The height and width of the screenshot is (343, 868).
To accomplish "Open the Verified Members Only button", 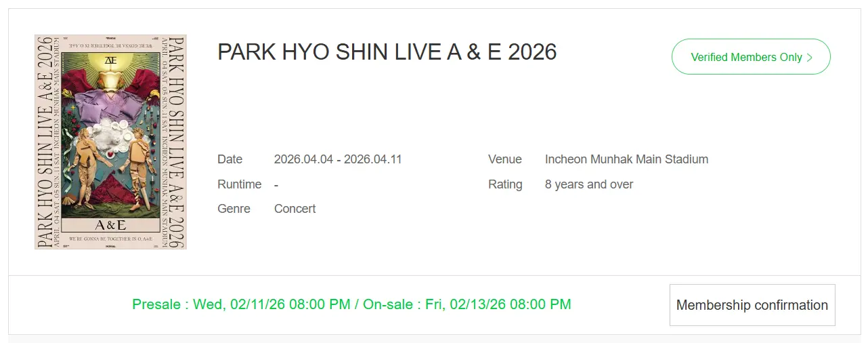I will coord(750,57).
